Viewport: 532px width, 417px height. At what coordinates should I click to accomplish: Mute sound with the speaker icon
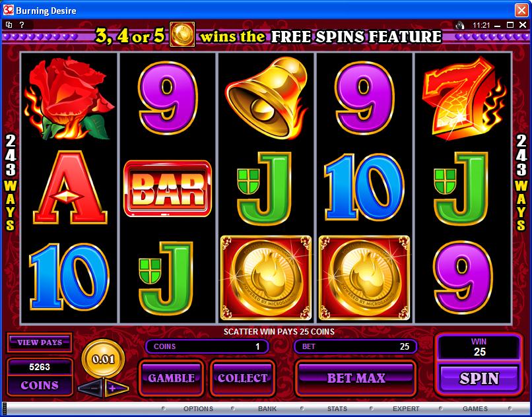click(459, 25)
